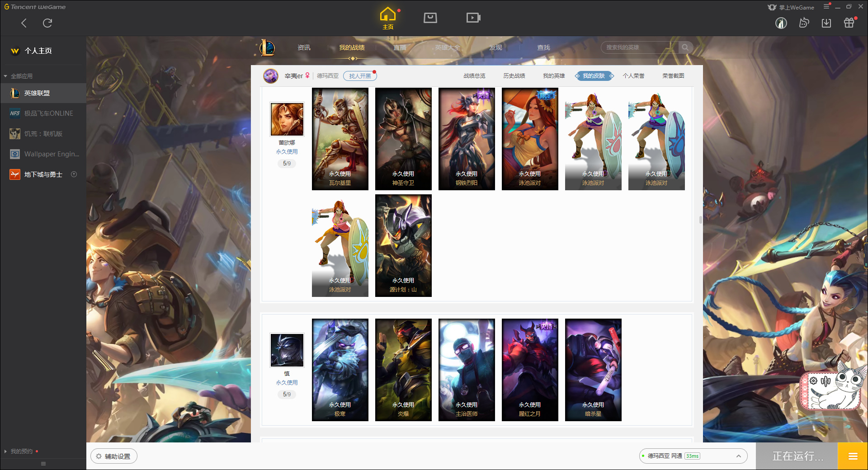
Task: Click the 找人开黑 button
Action: point(360,76)
